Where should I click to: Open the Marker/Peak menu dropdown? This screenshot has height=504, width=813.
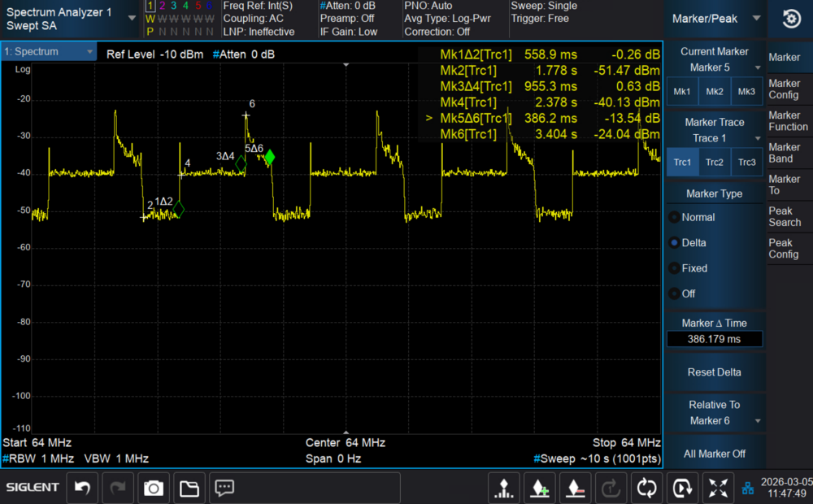[x=714, y=19]
